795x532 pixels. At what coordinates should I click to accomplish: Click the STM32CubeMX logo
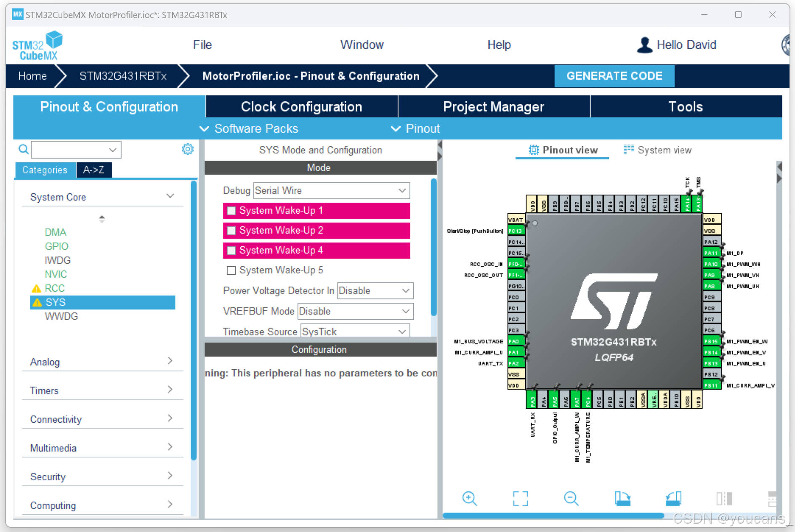37,46
